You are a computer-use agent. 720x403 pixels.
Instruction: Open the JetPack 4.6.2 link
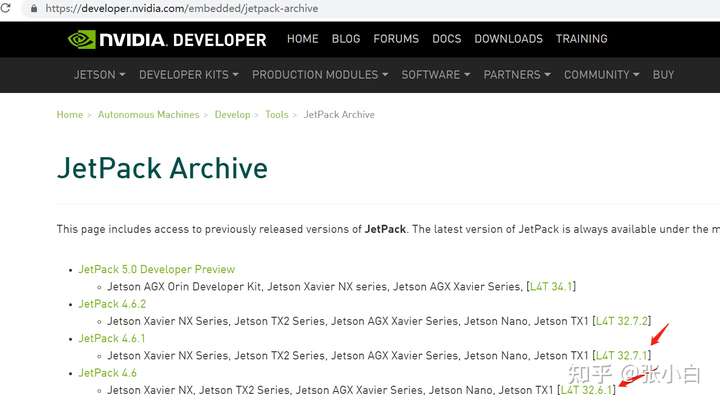pyautogui.click(x=112, y=304)
